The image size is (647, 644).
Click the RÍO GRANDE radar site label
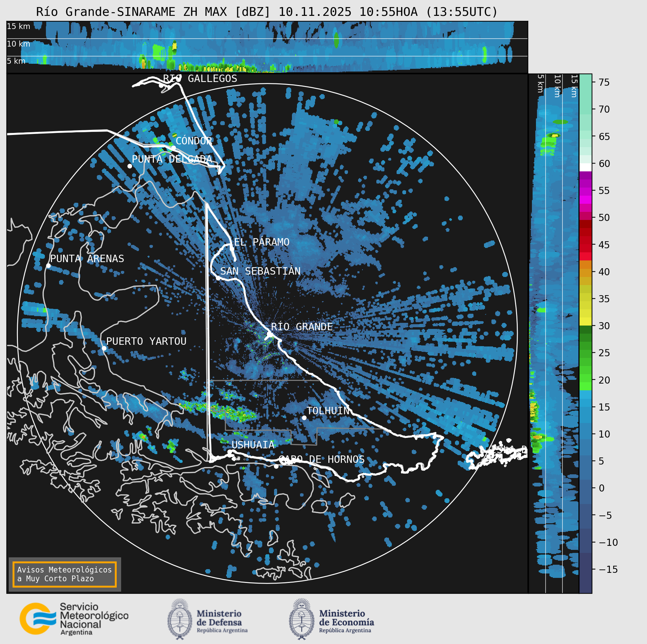tap(302, 327)
